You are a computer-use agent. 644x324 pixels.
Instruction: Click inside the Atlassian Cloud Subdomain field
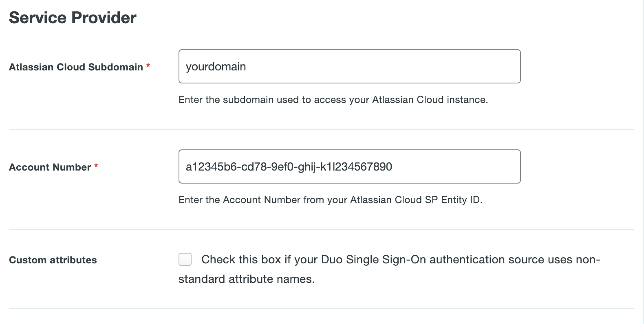point(349,66)
